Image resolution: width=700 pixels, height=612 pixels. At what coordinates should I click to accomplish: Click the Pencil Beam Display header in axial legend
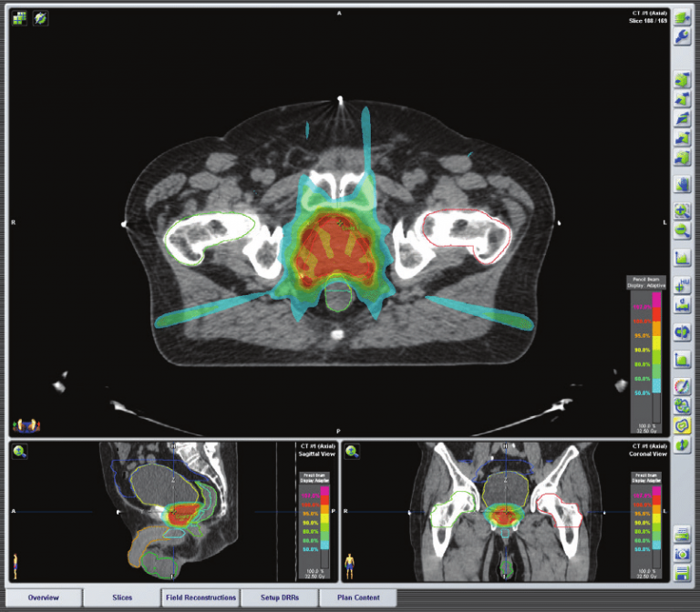[x=646, y=282]
